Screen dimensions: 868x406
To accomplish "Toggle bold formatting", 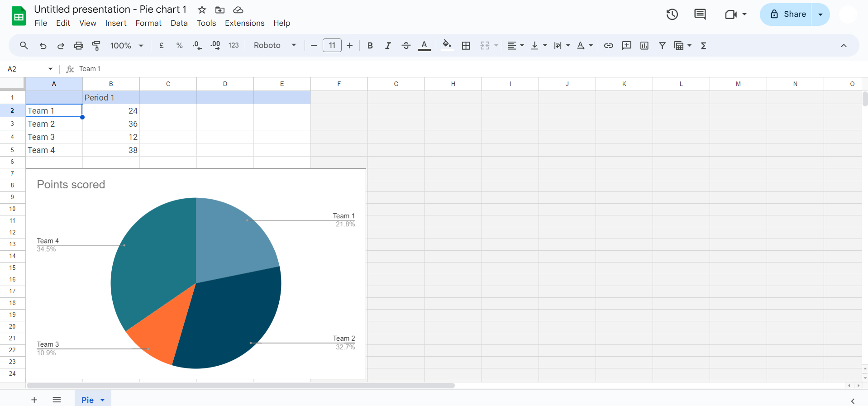I will point(370,45).
